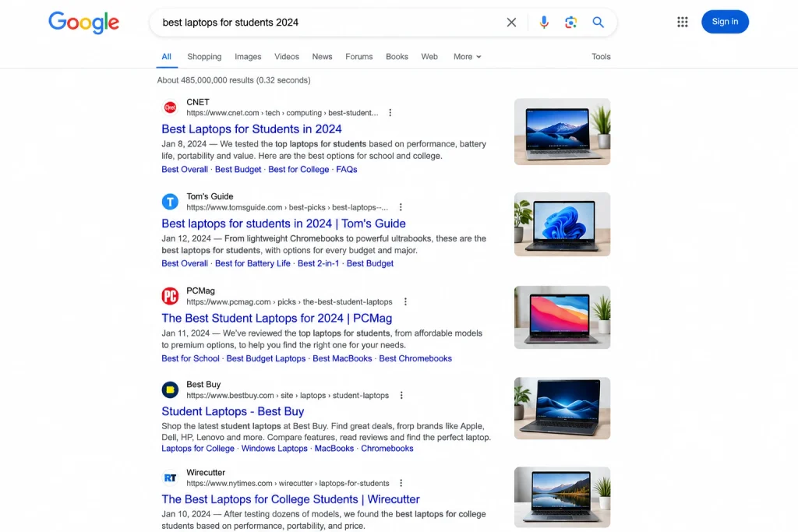Click the bestbuy.com URL breadcrumb
Image resolution: width=798 pixels, height=532 pixels.
[288, 396]
